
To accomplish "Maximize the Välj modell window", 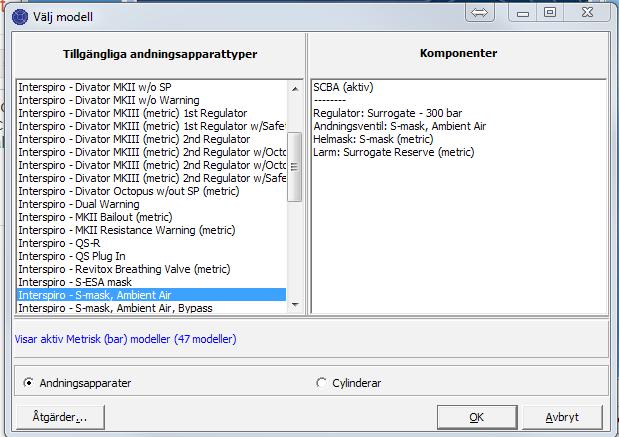I will coord(550,13).
